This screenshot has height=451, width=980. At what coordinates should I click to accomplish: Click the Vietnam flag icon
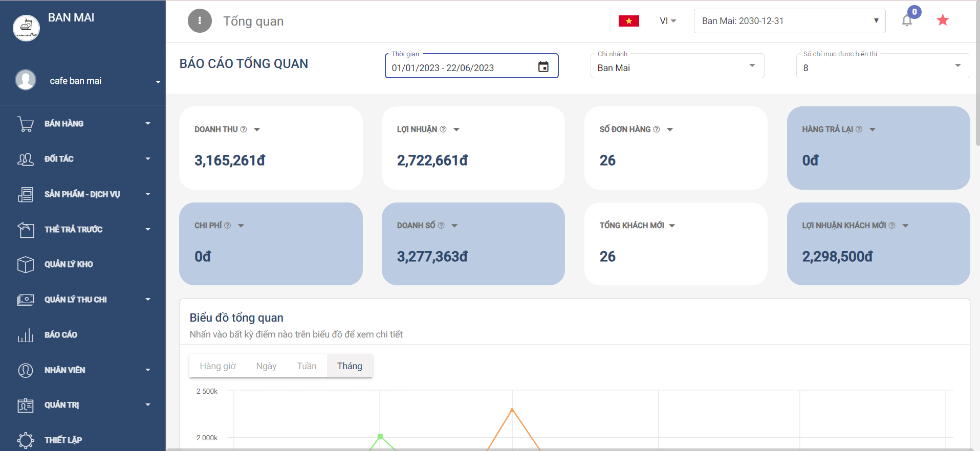628,21
